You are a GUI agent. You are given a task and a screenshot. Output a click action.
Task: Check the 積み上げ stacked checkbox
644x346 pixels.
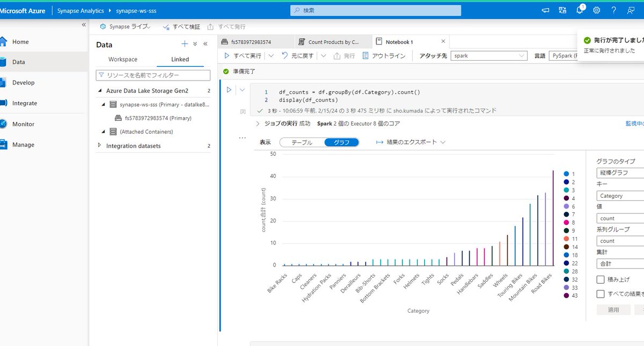pyautogui.click(x=601, y=279)
